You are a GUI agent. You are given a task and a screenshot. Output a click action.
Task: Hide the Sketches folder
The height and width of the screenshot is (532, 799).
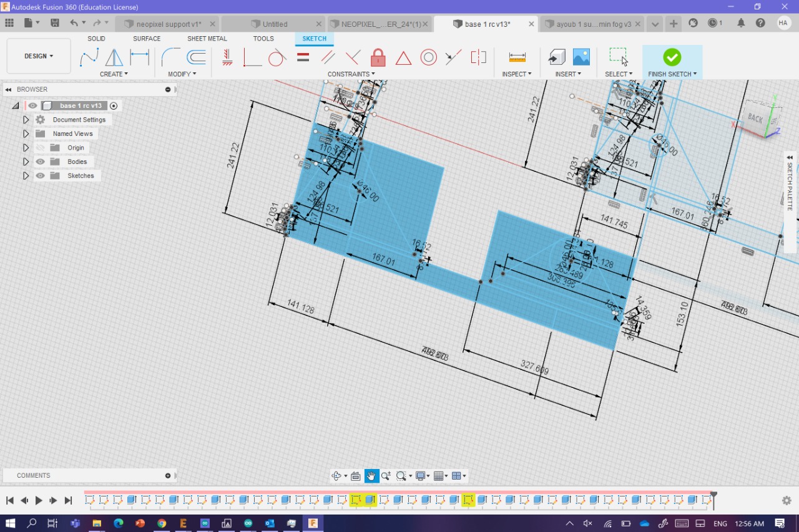coord(41,176)
